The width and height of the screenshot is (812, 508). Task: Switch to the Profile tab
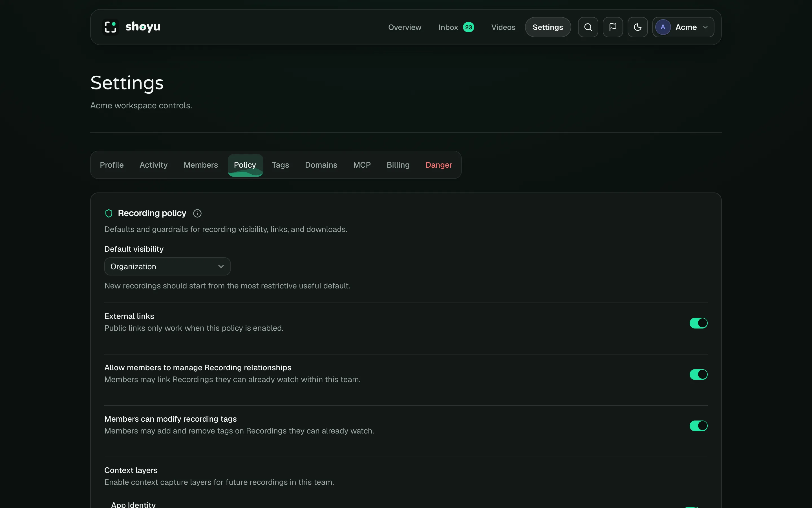click(x=112, y=165)
